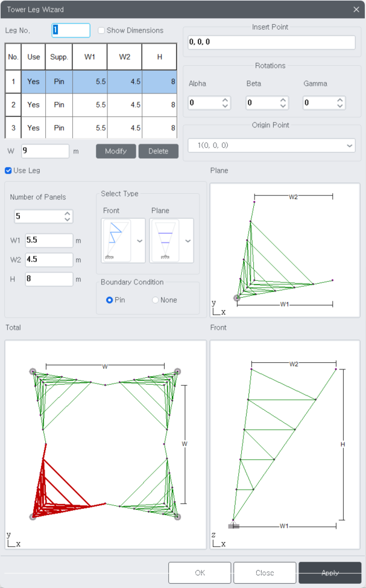This screenshot has height=588, width=366.
Task: Click the Modify button
Action: (116, 151)
